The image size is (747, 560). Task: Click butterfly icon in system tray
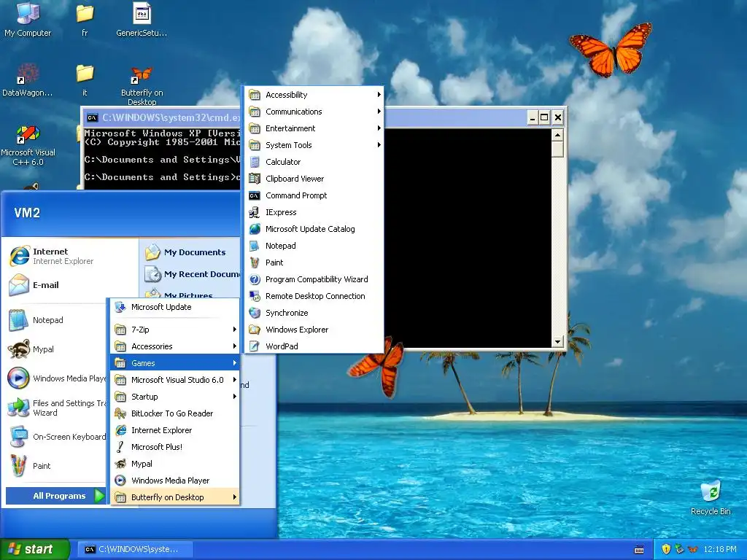693,550
